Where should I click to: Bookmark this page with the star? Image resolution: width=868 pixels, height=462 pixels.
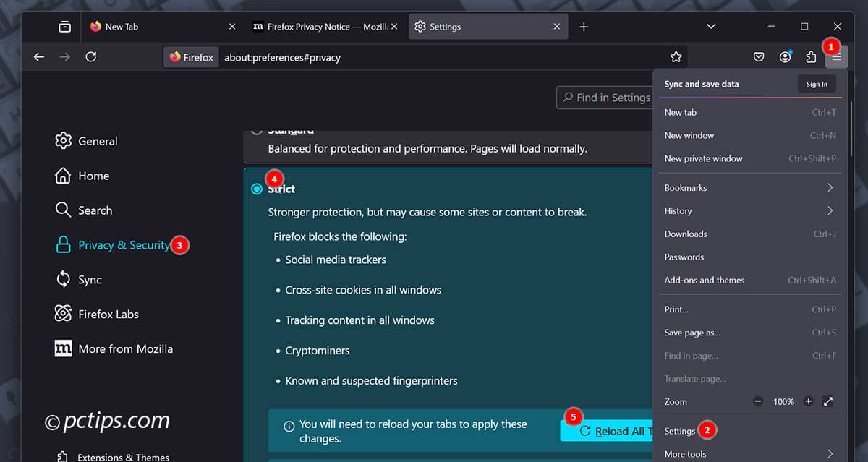coord(676,57)
